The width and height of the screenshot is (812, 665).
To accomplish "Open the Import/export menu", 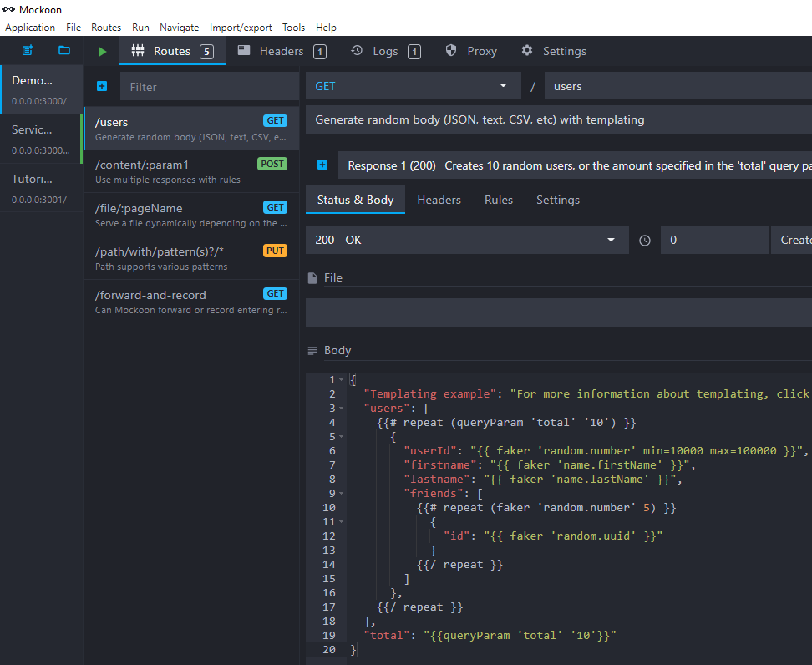I will click(x=241, y=27).
